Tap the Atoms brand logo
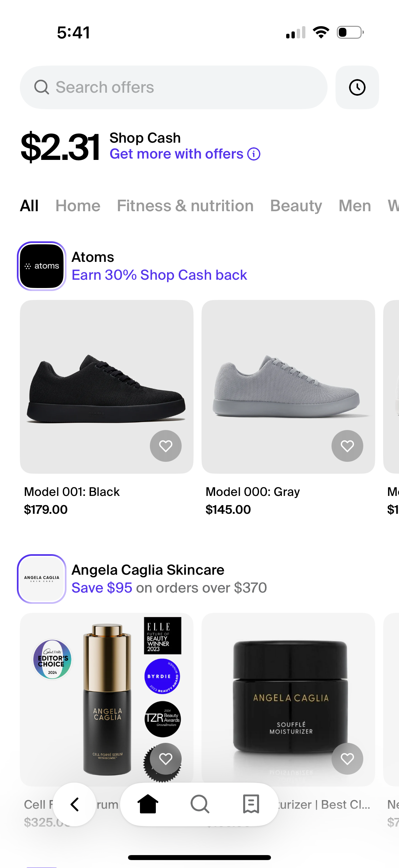The width and height of the screenshot is (399, 868). (41, 265)
